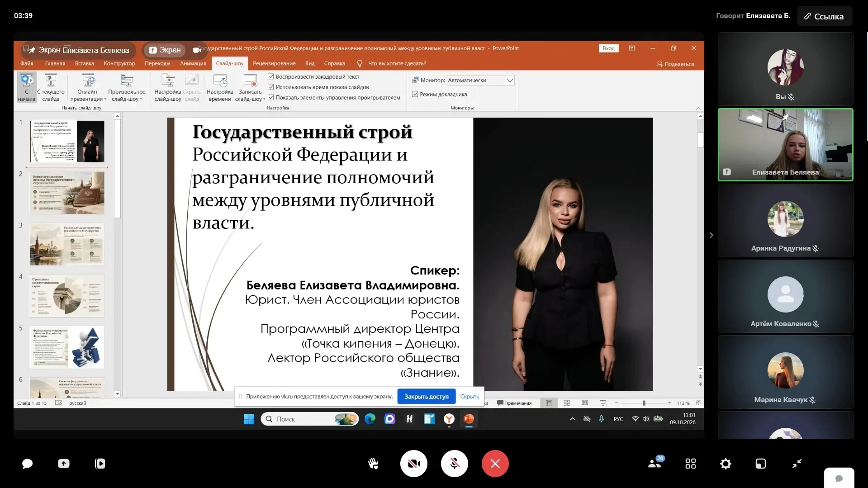
Task: Open the Переходы ribbon tab
Action: pyautogui.click(x=157, y=63)
